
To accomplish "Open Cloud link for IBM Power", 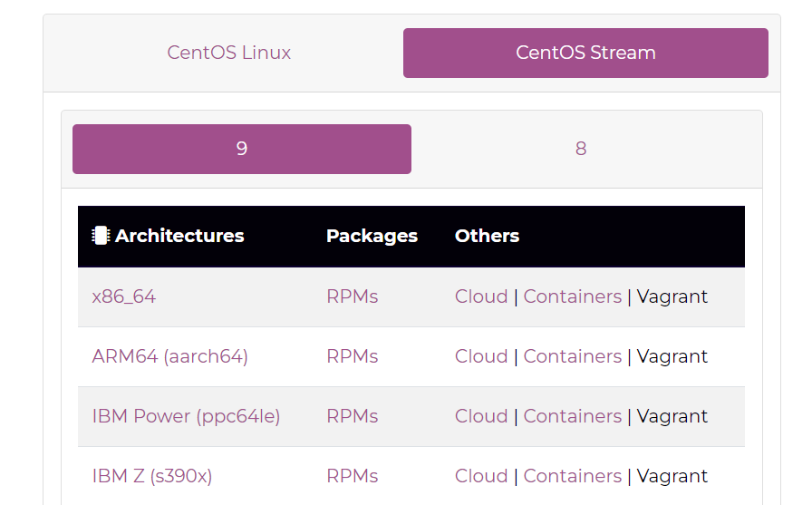I will 481,416.
